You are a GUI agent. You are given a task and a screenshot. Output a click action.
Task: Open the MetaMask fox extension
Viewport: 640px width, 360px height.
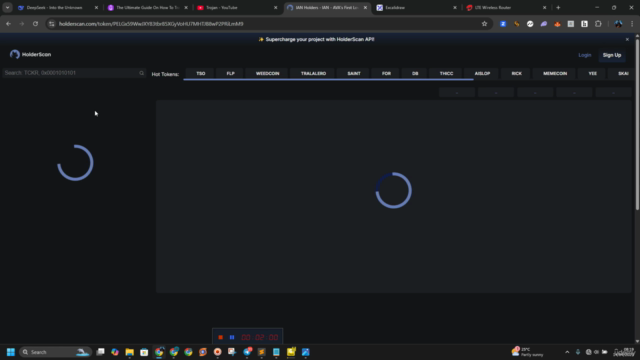pyautogui.click(x=557, y=24)
